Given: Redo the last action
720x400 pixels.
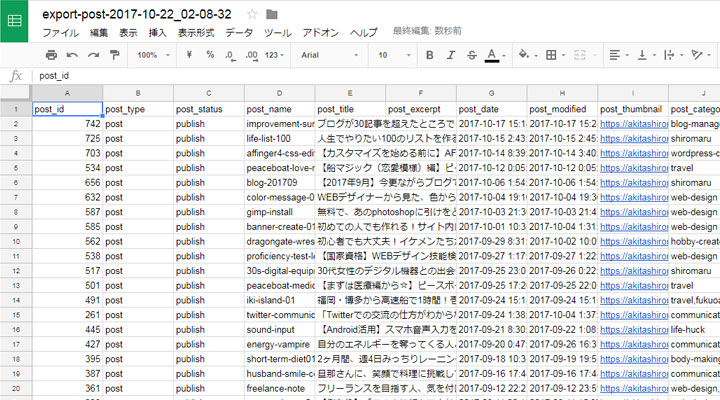Looking at the screenshot, I should [x=94, y=55].
